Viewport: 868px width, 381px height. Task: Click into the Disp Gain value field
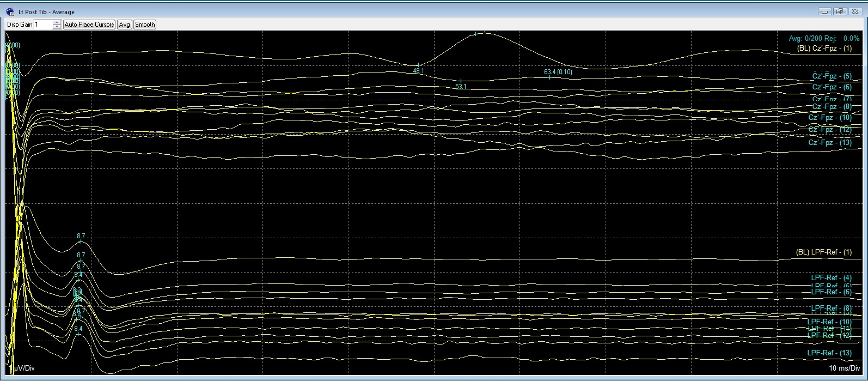pyautogui.click(x=42, y=25)
